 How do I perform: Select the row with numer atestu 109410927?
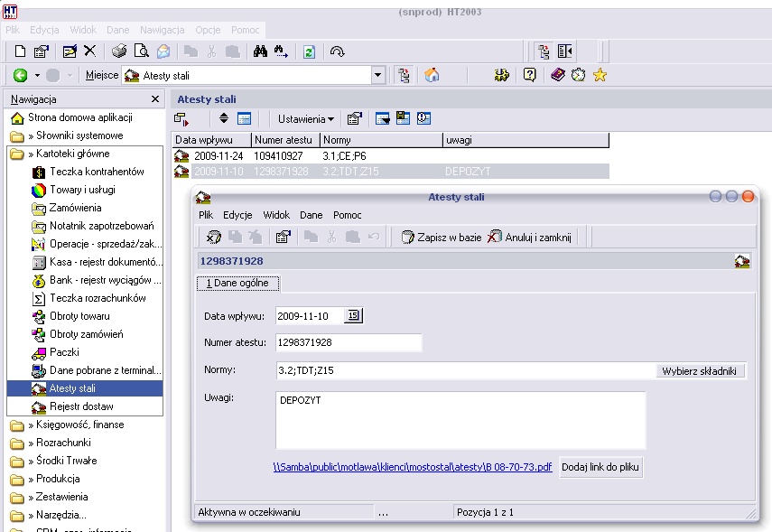pos(390,156)
